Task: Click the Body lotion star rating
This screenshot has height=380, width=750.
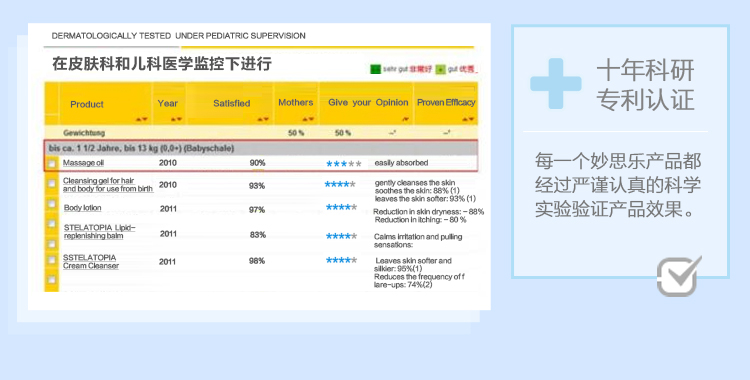Action: coord(341,207)
